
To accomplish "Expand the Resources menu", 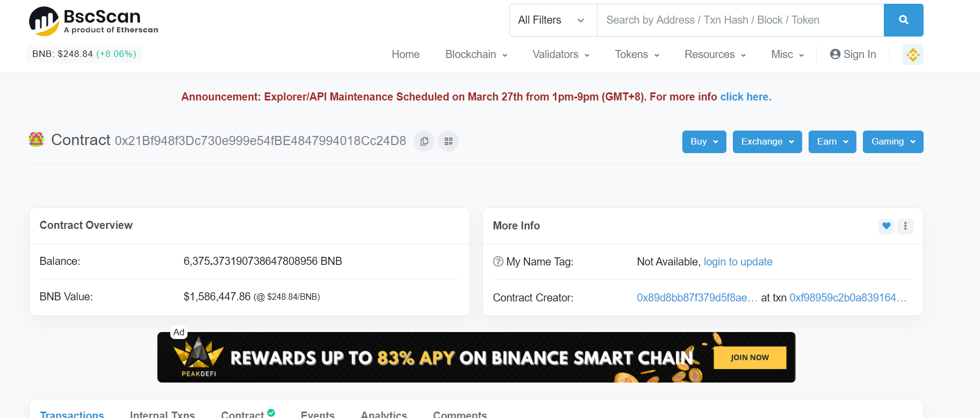I will pyautogui.click(x=715, y=54).
